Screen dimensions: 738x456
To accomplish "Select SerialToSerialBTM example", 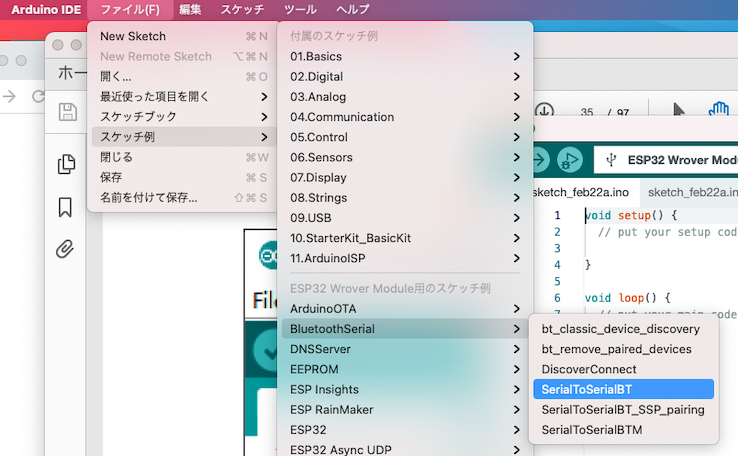I will [x=624, y=430].
